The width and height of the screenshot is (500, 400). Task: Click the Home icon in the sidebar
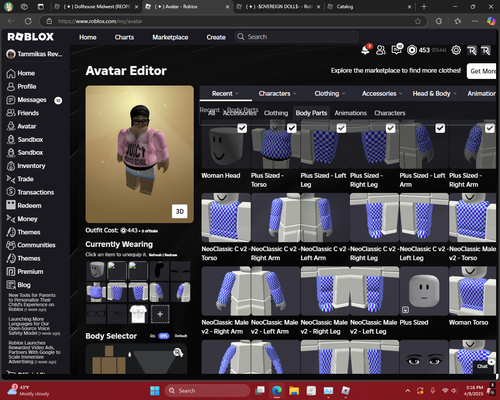pyautogui.click(x=11, y=73)
